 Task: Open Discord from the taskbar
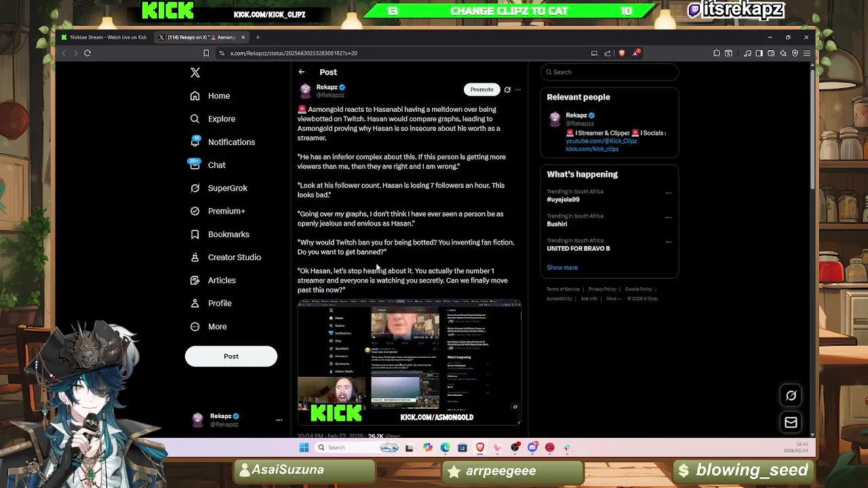coord(532,447)
